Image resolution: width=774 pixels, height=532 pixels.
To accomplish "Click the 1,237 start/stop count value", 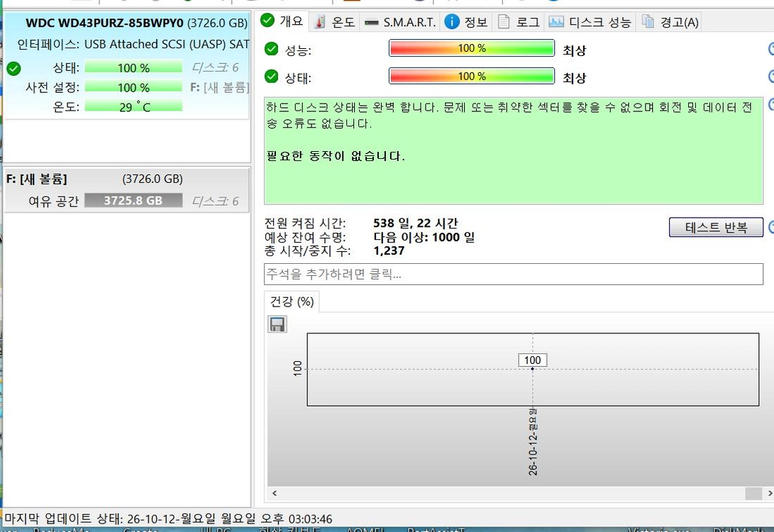I will point(389,250).
